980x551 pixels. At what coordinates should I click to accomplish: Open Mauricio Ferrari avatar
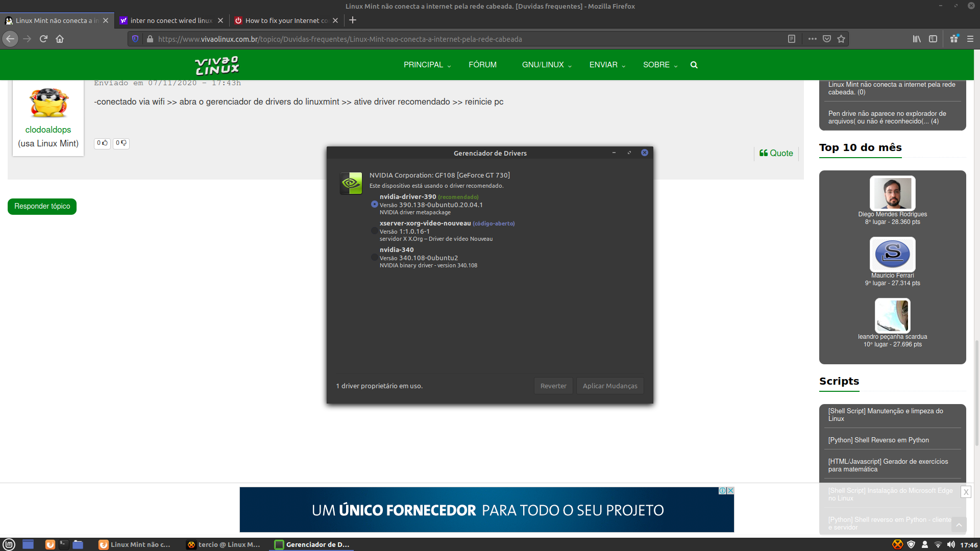[892, 254]
